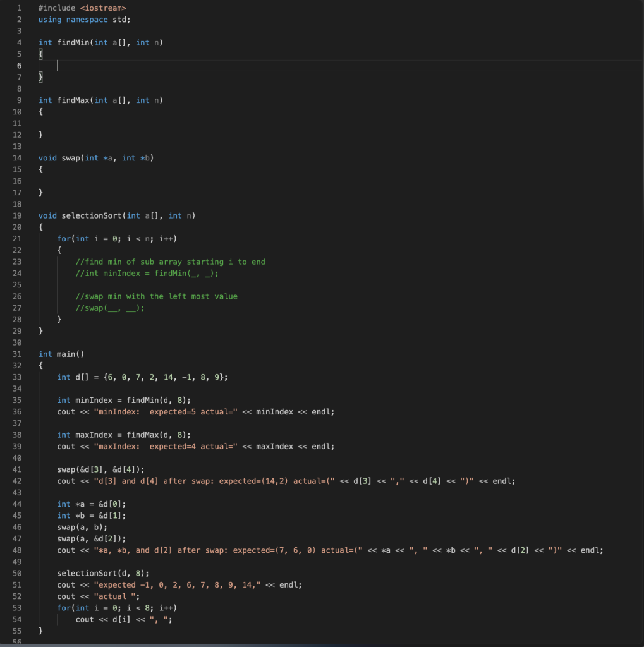This screenshot has width=644, height=647.
Task: Click line number 21 in the gutter
Action: point(17,238)
